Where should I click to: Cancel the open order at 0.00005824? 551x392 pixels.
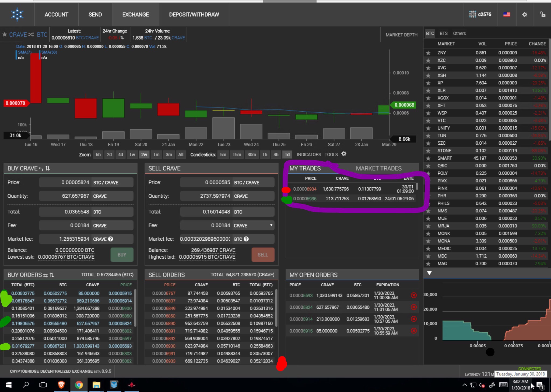(x=414, y=307)
